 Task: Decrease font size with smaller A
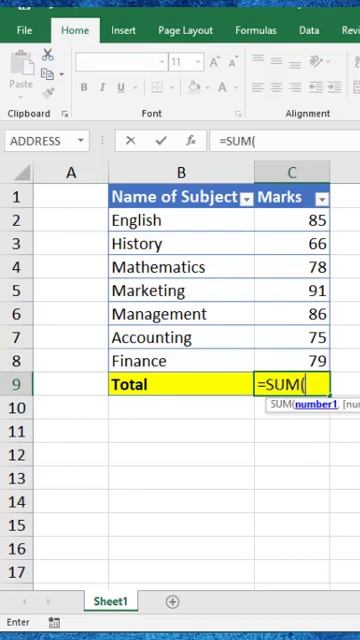point(233,62)
